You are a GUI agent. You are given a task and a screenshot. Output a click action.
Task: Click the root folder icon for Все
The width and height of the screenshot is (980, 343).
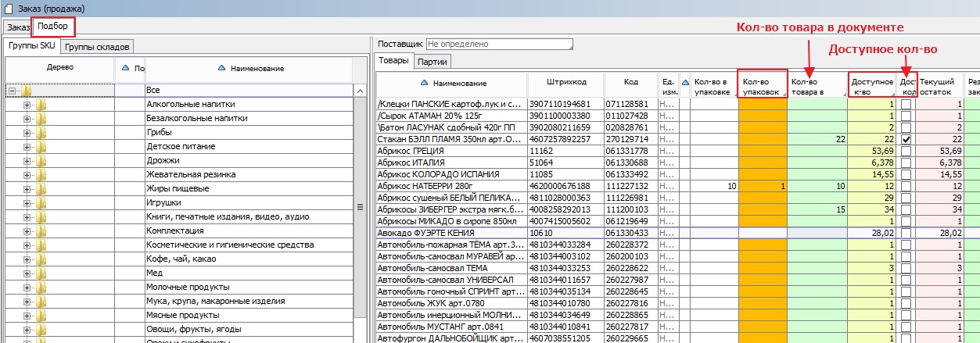26,91
